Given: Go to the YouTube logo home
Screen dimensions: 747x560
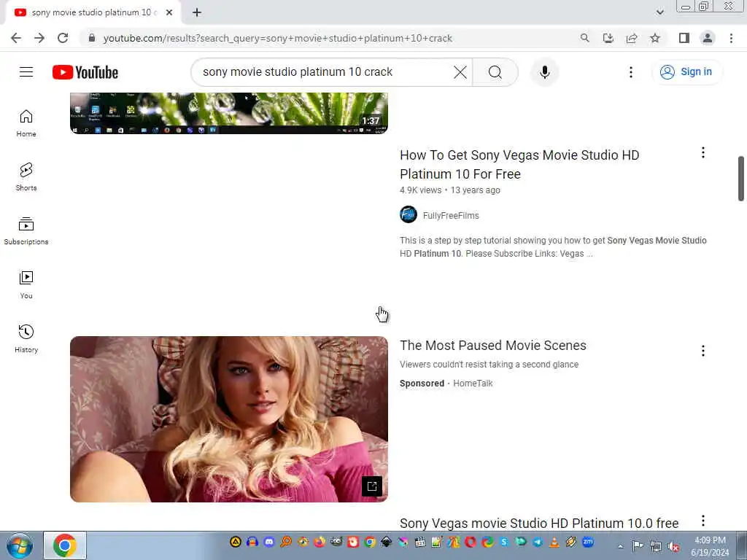Looking at the screenshot, I should (85, 72).
